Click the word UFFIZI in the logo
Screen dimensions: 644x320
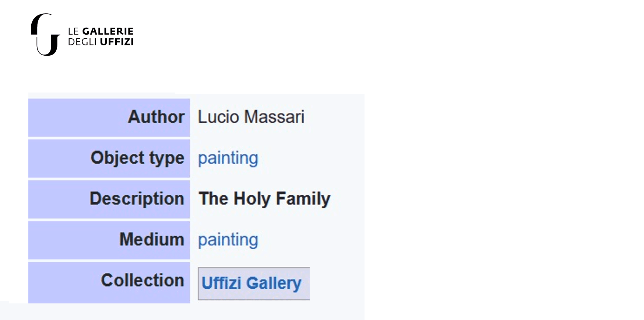116,42
